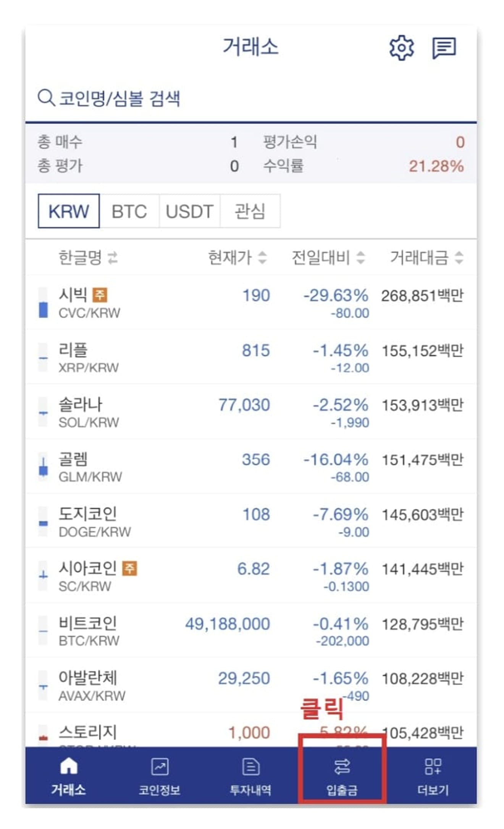Switch to the USDT market tab
Viewport: 504px width, 829px height.
click(189, 211)
